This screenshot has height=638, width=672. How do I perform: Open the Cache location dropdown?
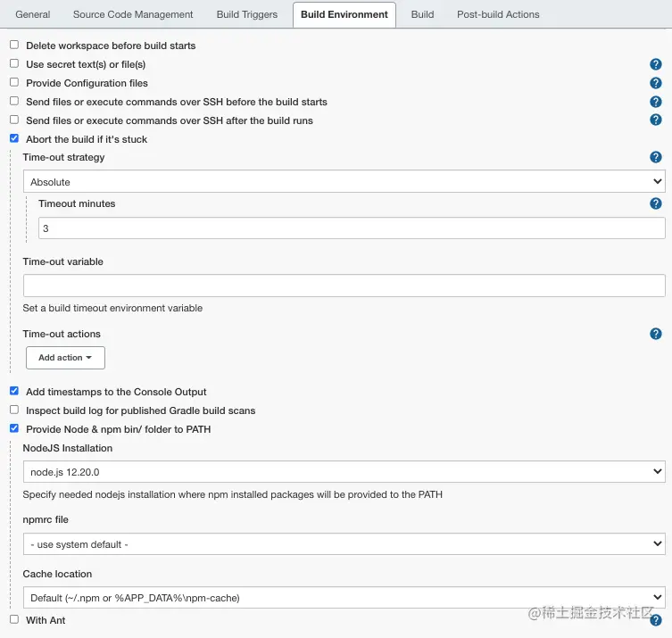click(344, 597)
